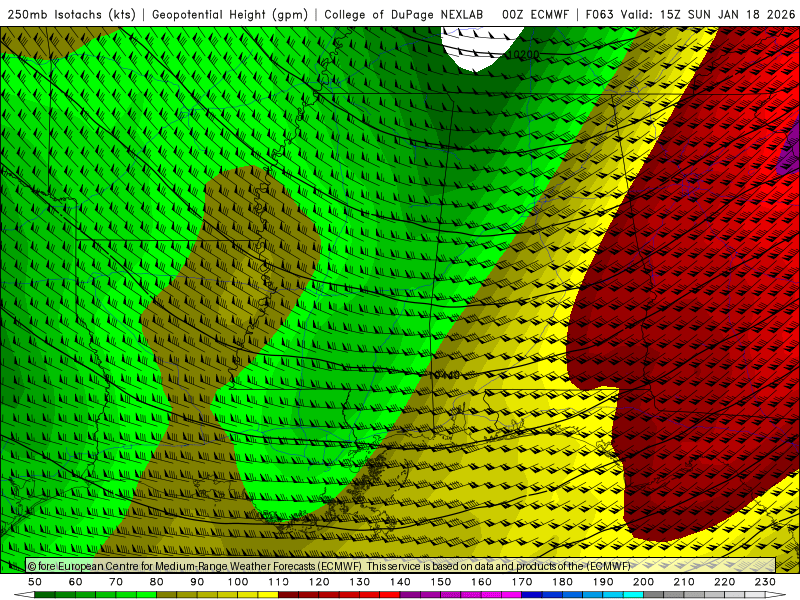Click the 'F063' forecast hour text
The height and width of the screenshot is (600, 800).
click(599, 14)
